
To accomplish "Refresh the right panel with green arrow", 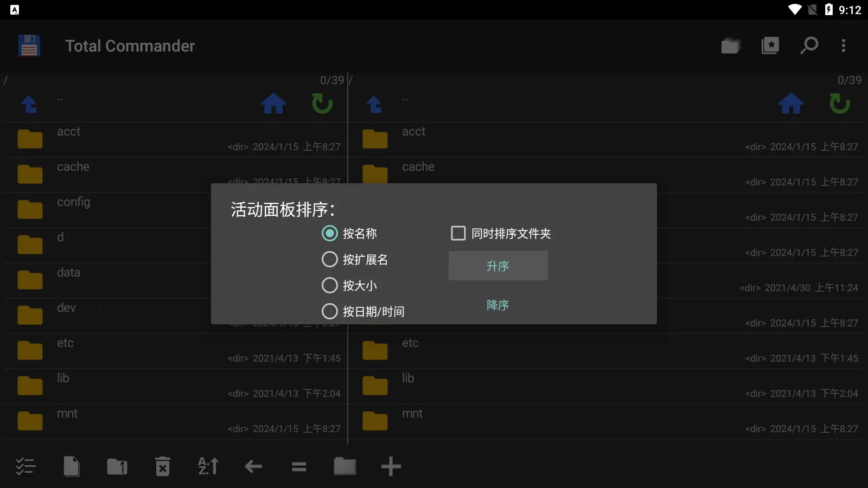I will tap(839, 103).
